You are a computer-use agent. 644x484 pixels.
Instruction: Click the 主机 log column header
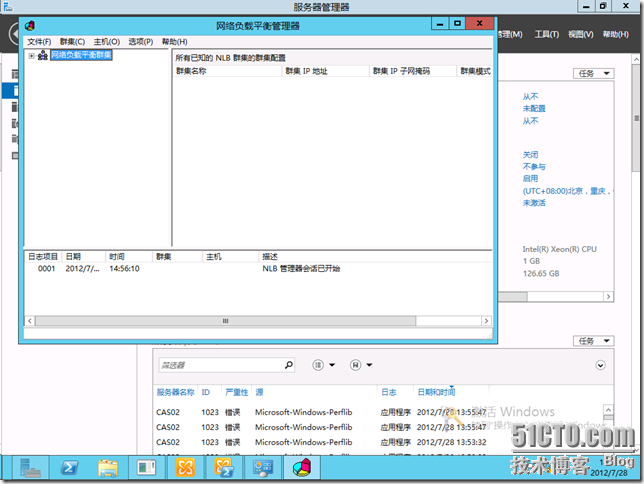(x=230, y=257)
